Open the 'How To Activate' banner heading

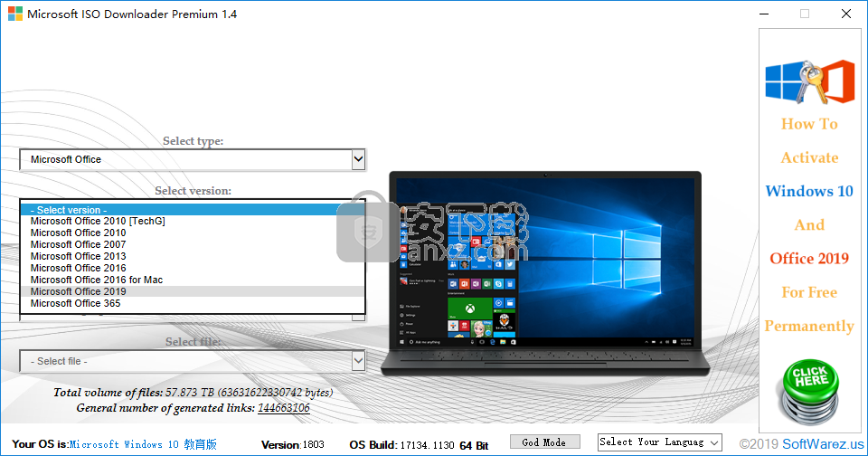pyautogui.click(x=809, y=141)
